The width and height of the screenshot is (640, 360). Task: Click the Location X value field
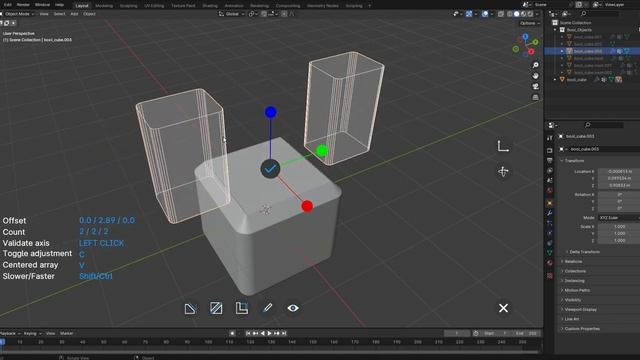point(619,171)
